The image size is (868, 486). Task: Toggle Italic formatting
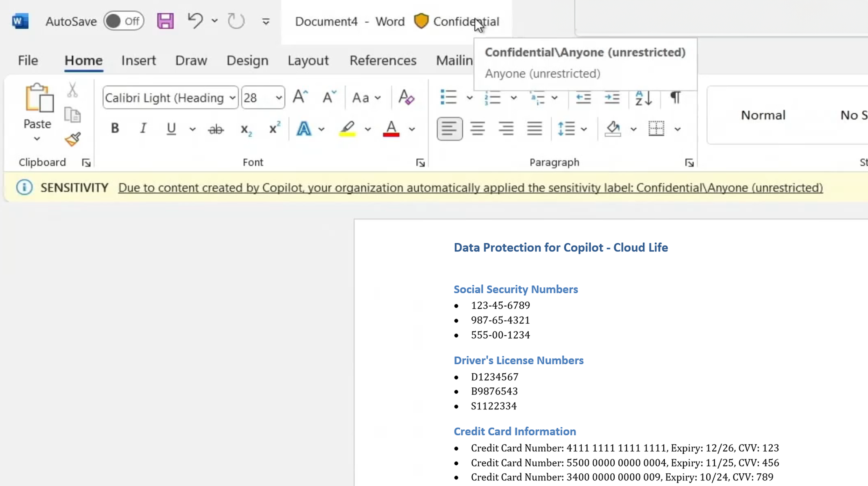pyautogui.click(x=143, y=128)
